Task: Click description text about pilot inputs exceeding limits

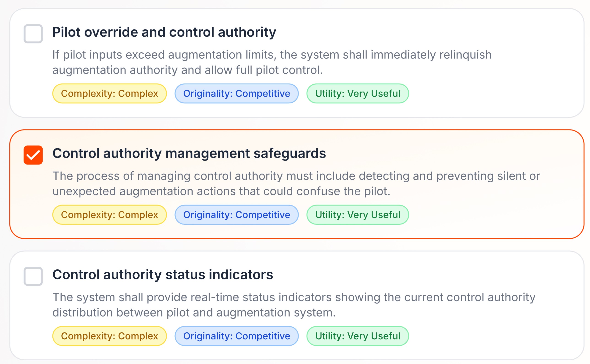Action: [x=272, y=62]
